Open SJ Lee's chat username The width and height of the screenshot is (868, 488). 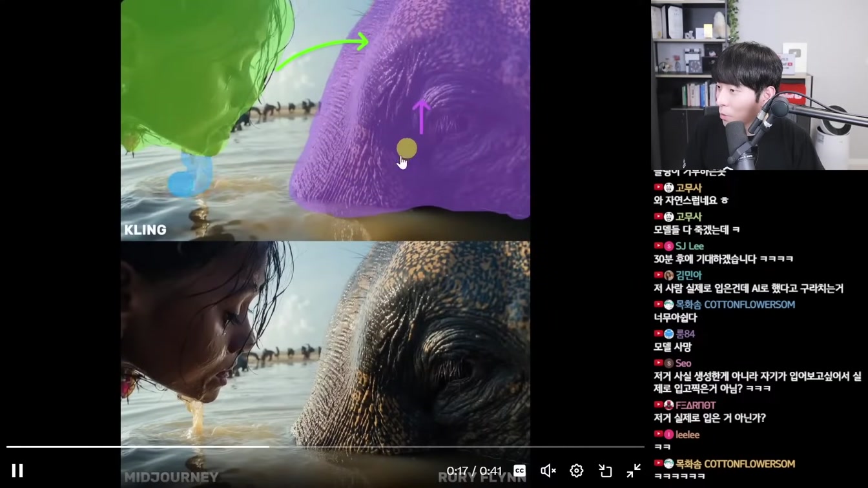(690, 246)
